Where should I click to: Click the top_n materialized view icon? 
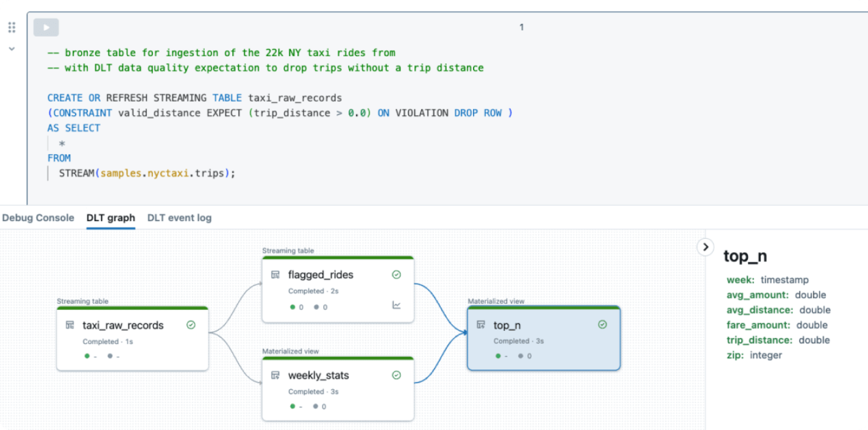[x=481, y=325]
